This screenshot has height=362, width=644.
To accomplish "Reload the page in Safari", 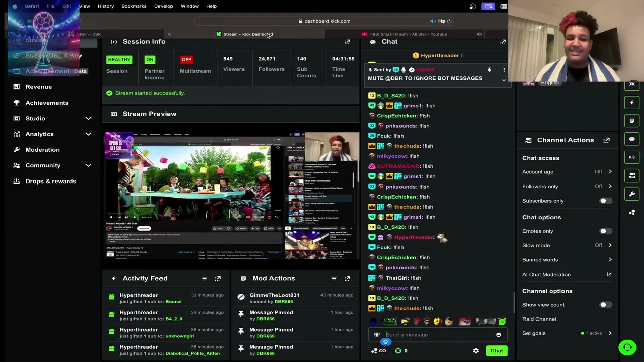I will pos(449,21).
